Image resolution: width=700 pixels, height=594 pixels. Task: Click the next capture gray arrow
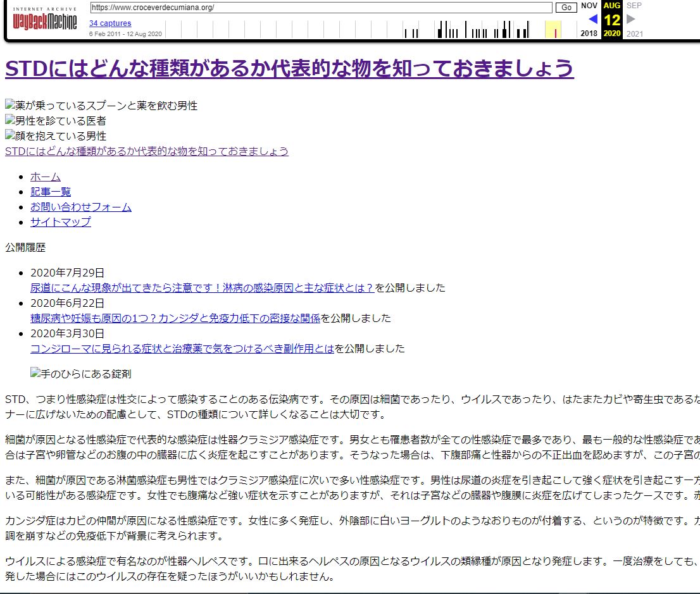coord(630,19)
